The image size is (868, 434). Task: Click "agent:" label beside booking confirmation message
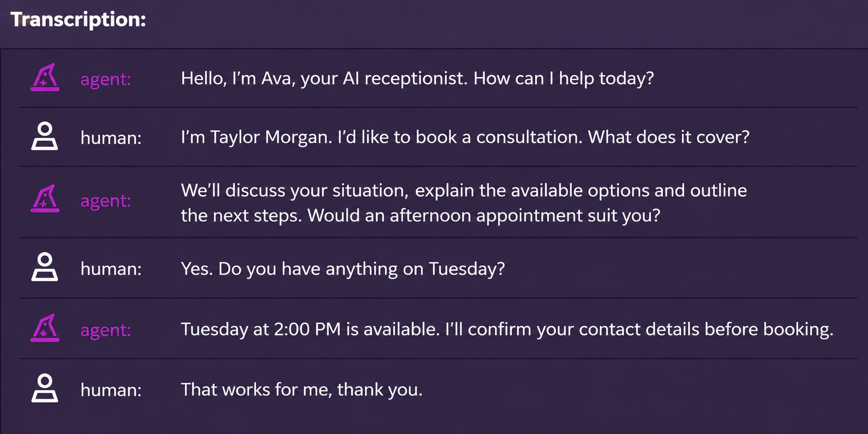coord(106,330)
